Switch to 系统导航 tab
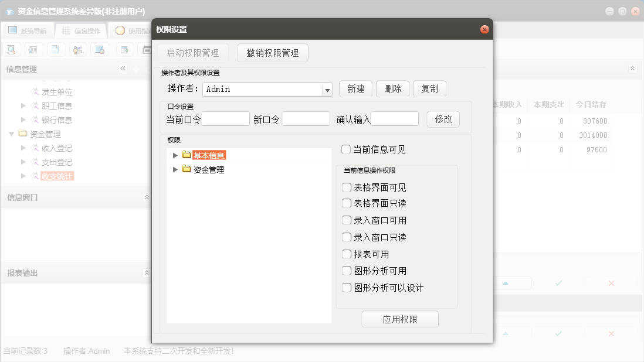This screenshot has height=362, width=644. pos(28,30)
